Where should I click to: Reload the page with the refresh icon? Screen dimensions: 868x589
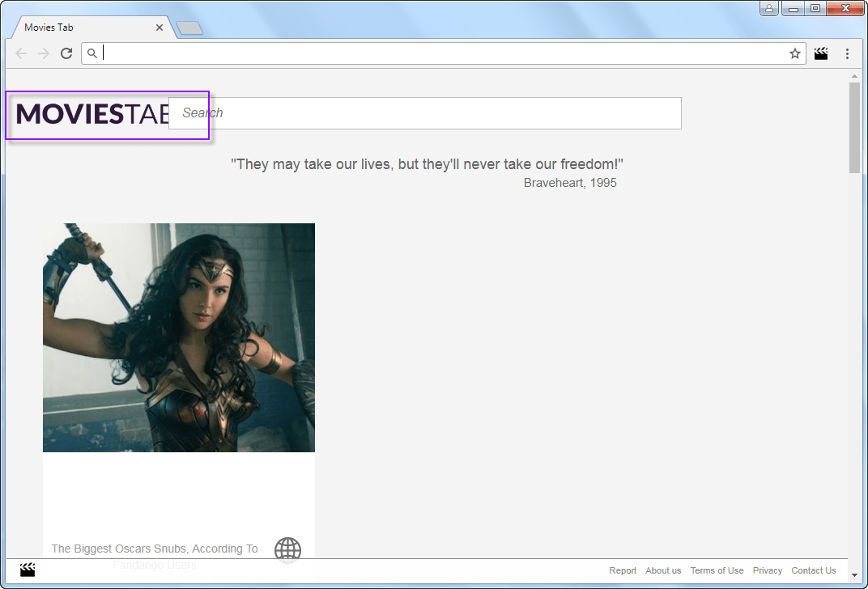pyautogui.click(x=66, y=53)
